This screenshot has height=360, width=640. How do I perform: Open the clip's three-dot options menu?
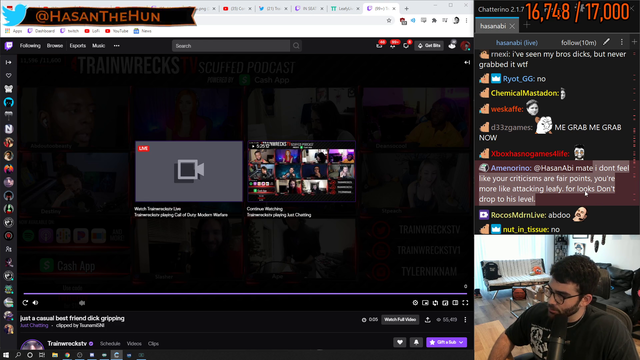[x=465, y=320]
